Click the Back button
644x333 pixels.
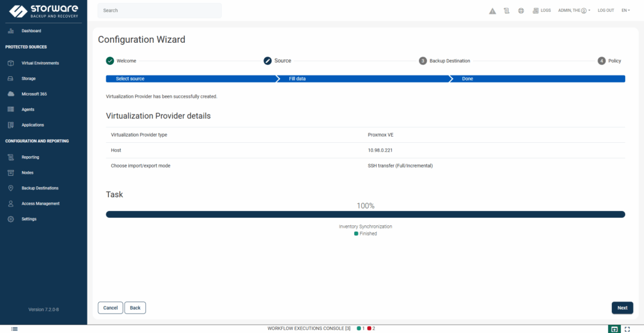click(x=135, y=308)
